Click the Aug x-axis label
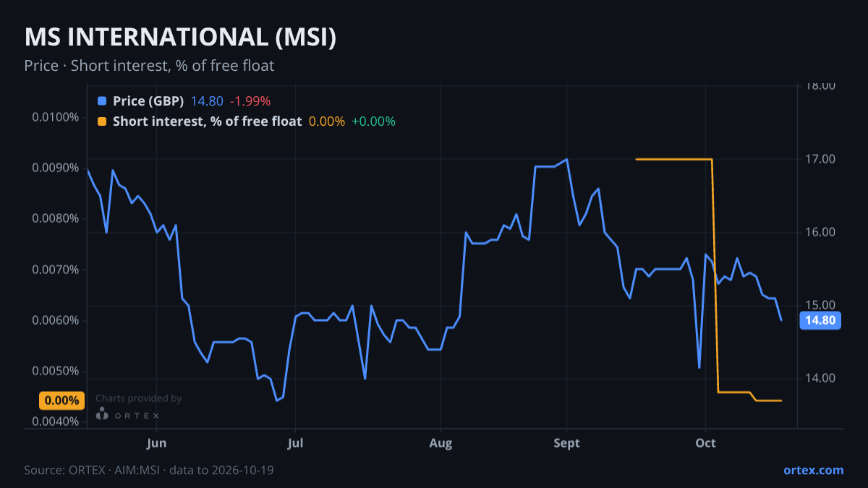This screenshot has height=488, width=868. point(441,443)
